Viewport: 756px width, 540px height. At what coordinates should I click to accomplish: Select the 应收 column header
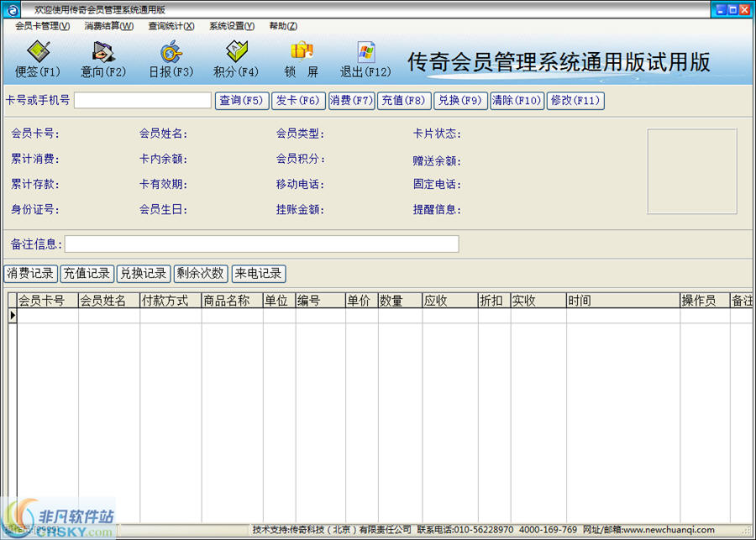pyautogui.click(x=450, y=301)
